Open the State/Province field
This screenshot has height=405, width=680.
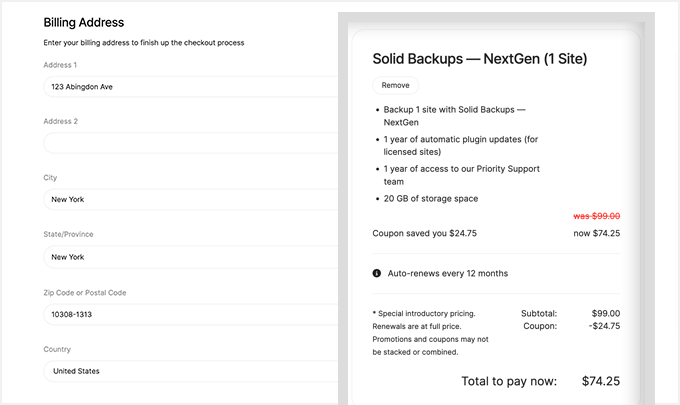(x=190, y=257)
